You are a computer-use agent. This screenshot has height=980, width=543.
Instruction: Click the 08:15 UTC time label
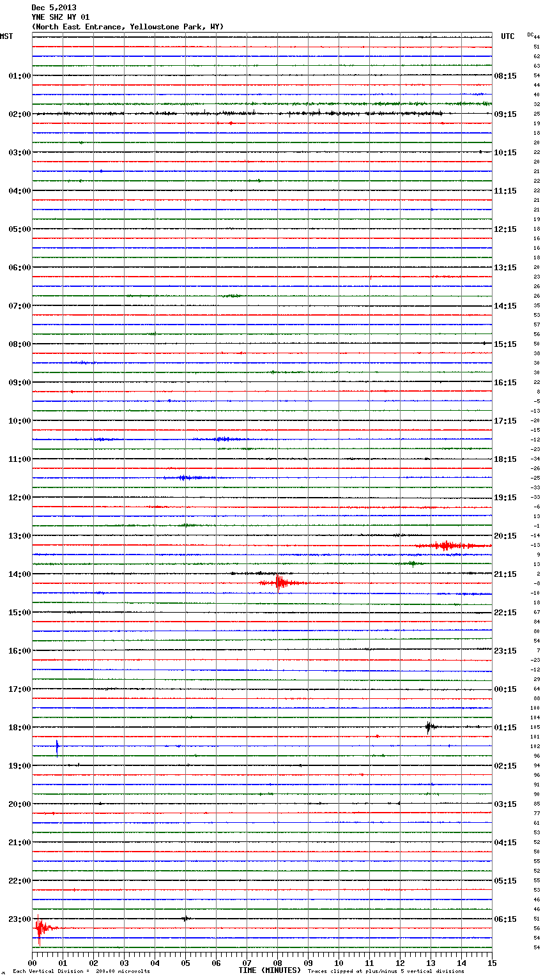(x=505, y=75)
